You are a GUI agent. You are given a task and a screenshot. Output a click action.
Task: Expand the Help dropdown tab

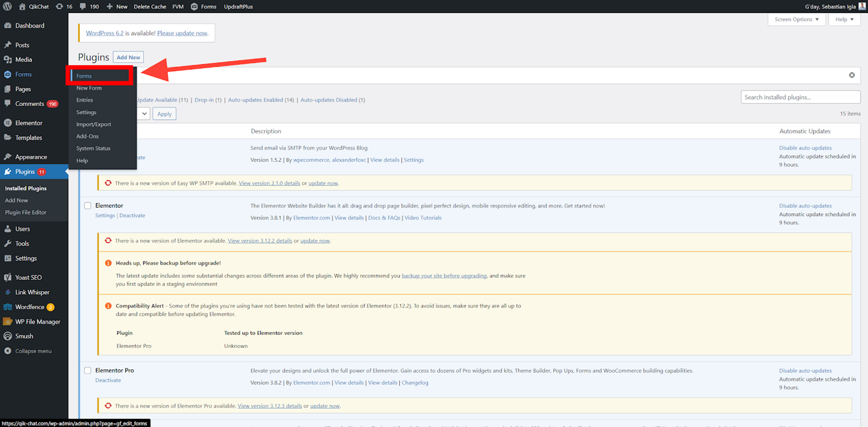coord(844,20)
